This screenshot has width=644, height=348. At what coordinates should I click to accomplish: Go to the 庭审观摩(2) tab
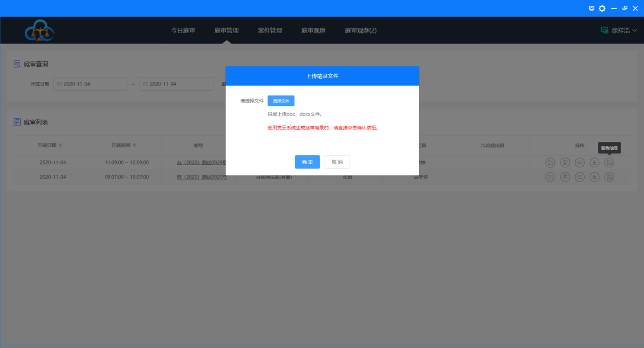[360, 31]
